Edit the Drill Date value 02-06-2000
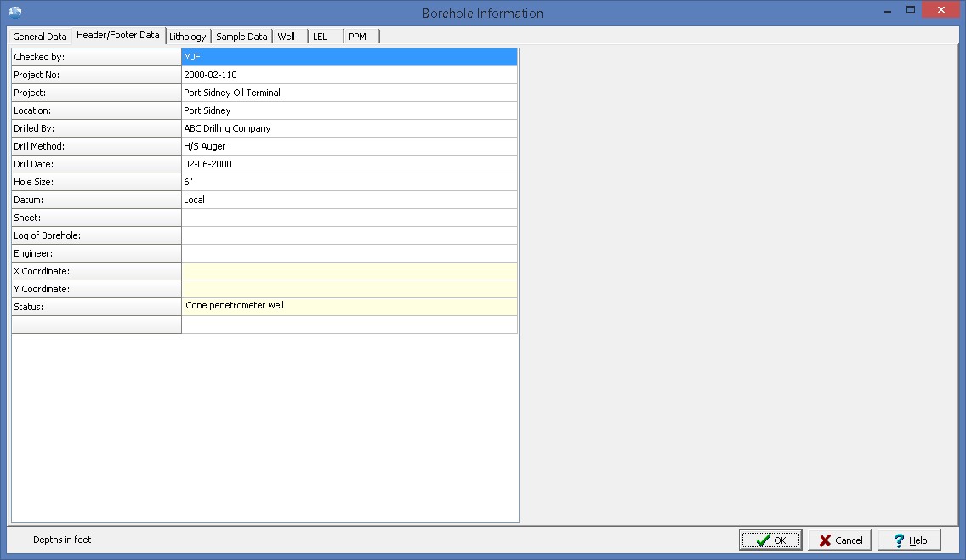 [349, 164]
